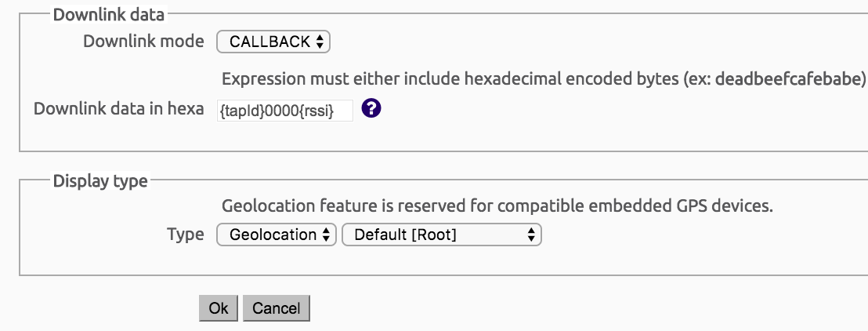
Task: Click the arrows on the Default [Root] selector
Action: point(532,235)
